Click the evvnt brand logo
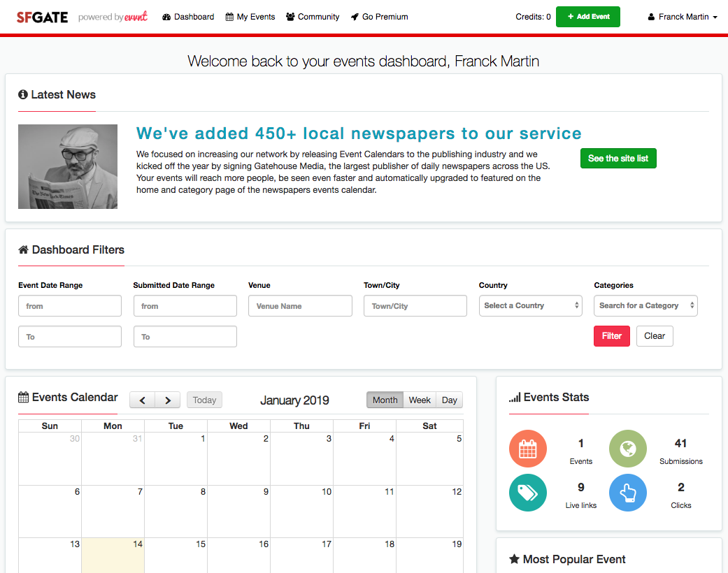 click(136, 17)
